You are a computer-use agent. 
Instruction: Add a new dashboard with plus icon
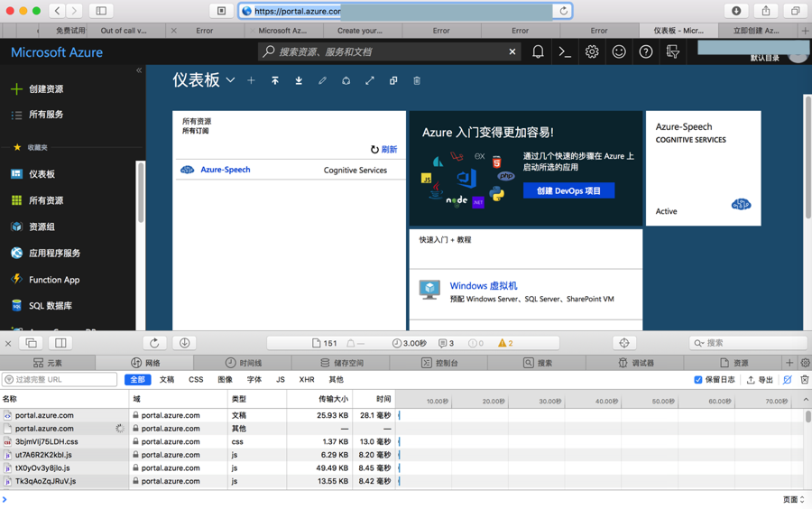coord(251,80)
